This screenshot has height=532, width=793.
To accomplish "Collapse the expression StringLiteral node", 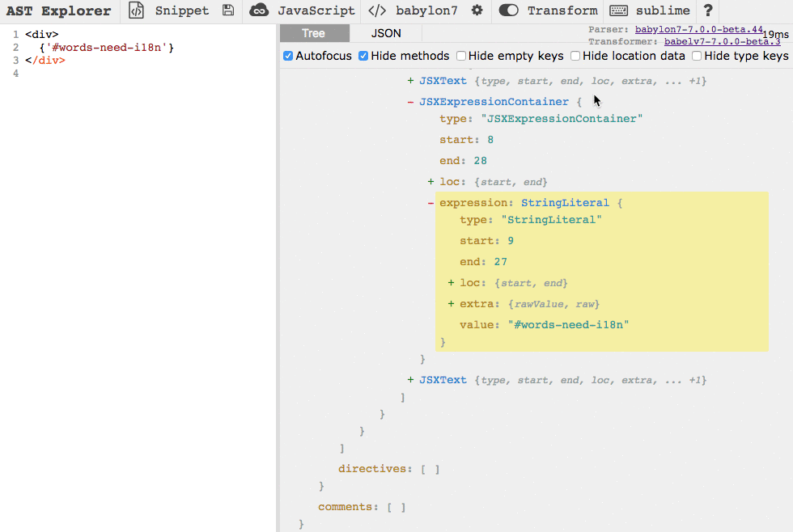I will pos(430,203).
